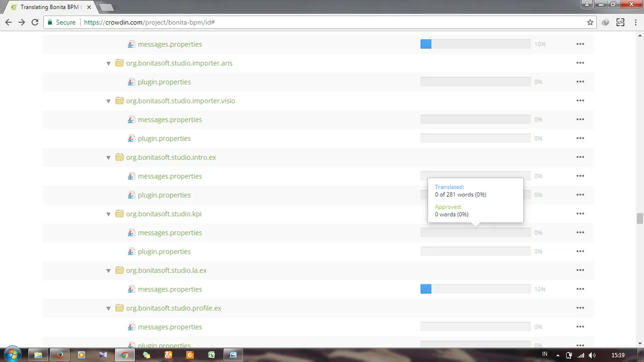Screen dimensions: 644x362
Task: Collapse the org.bonitasoft.studio.importer.aris folder arrow
Action: [108, 63]
